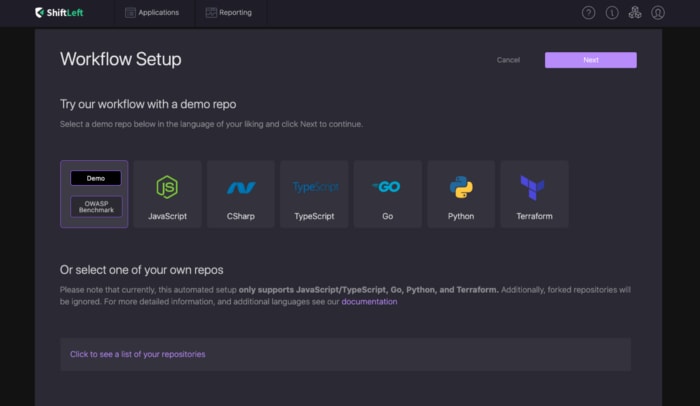Cancel the workflow setup
700x406 pixels.
508,60
